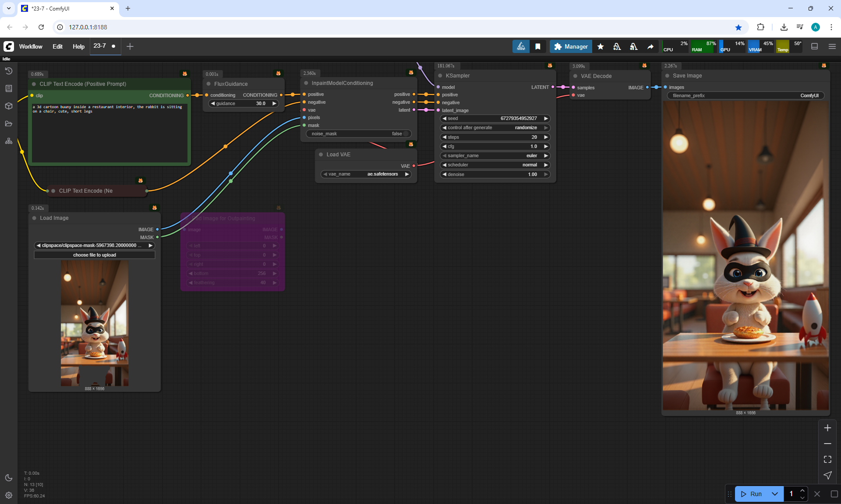Click fit view icon in canvas controls
The width and height of the screenshot is (841, 504).
point(827,459)
